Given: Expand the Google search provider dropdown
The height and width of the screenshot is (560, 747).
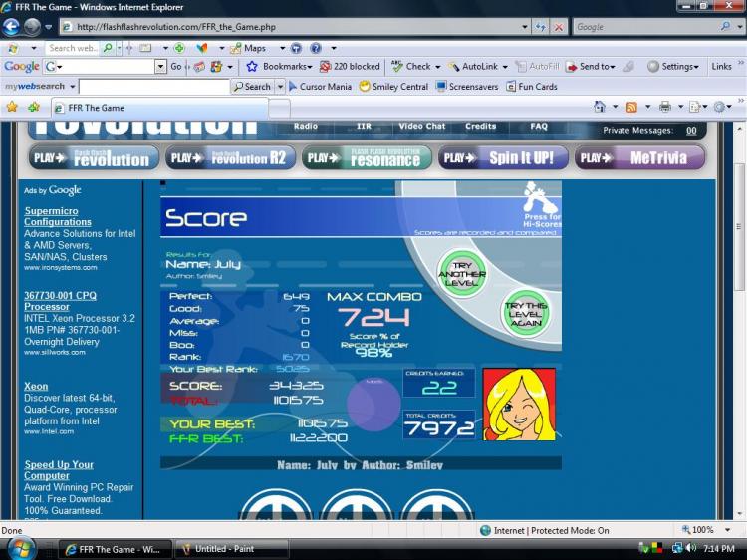Looking at the screenshot, I should pyautogui.click(x=739, y=27).
